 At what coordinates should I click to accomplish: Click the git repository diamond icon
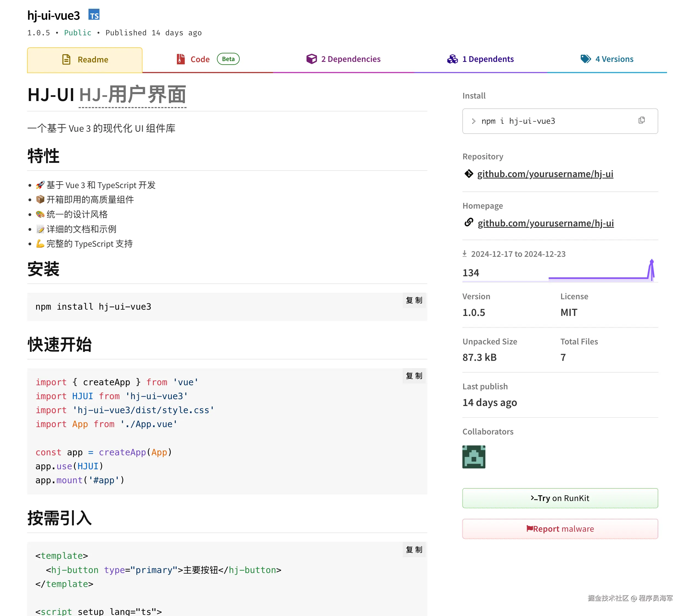(x=469, y=174)
